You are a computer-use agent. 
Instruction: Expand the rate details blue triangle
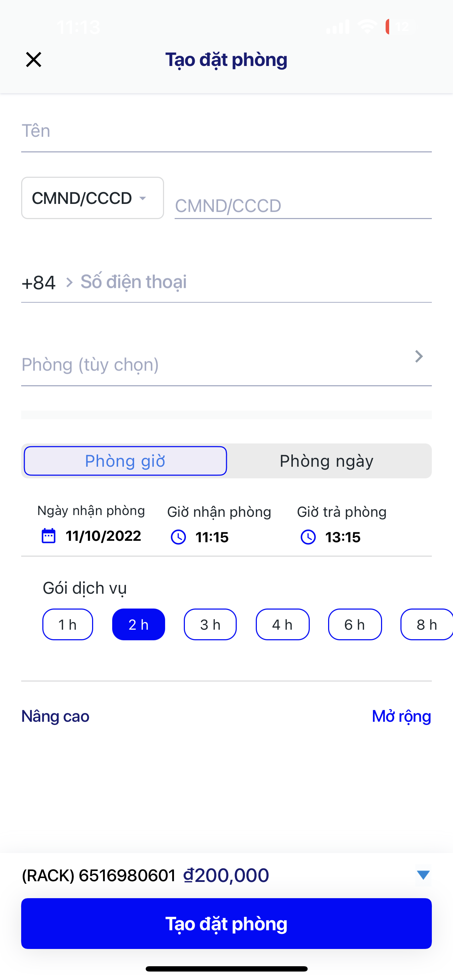click(423, 875)
